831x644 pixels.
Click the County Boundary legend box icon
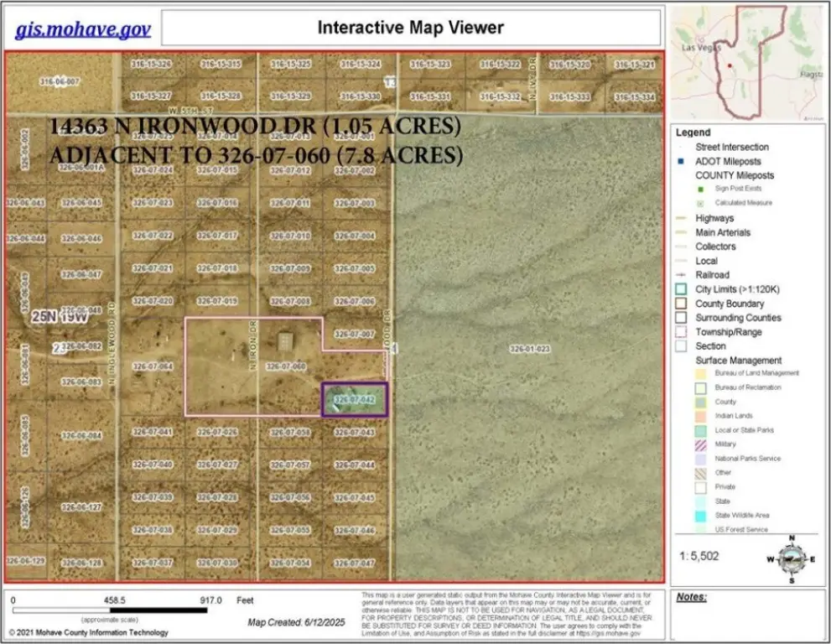point(682,304)
